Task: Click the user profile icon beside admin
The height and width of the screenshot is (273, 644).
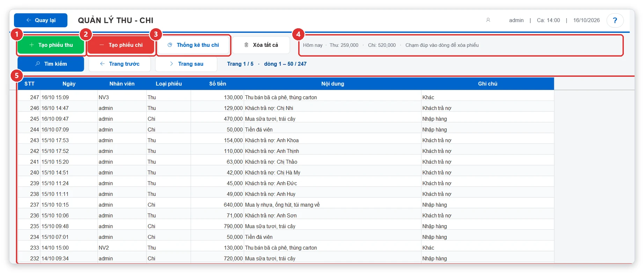Action: pyautogui.click(x=488, y=20)
